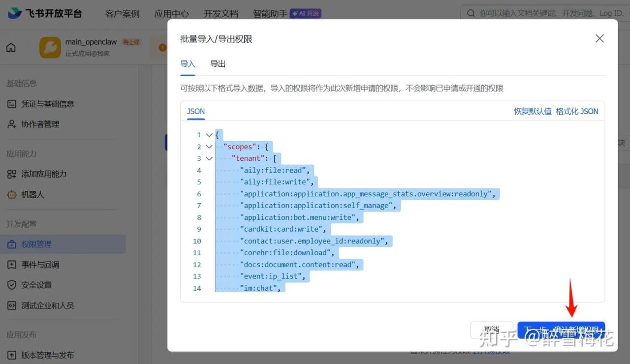Click the 取消 button
Image resolution: width=630 pixels, height=364 pixels.
[491, 330]
